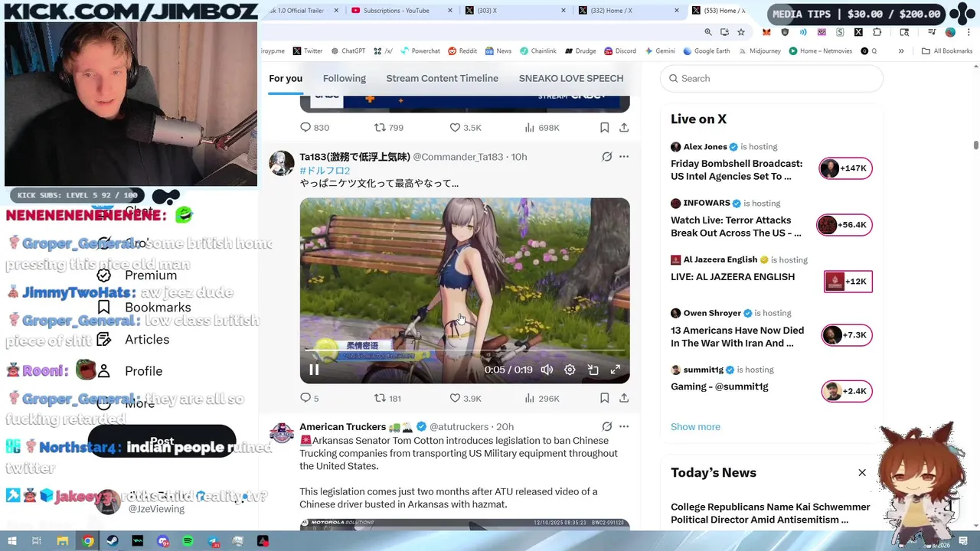The image size is (980, 551).
Task: Switch to the For you tab
Action: click(286, 78)
